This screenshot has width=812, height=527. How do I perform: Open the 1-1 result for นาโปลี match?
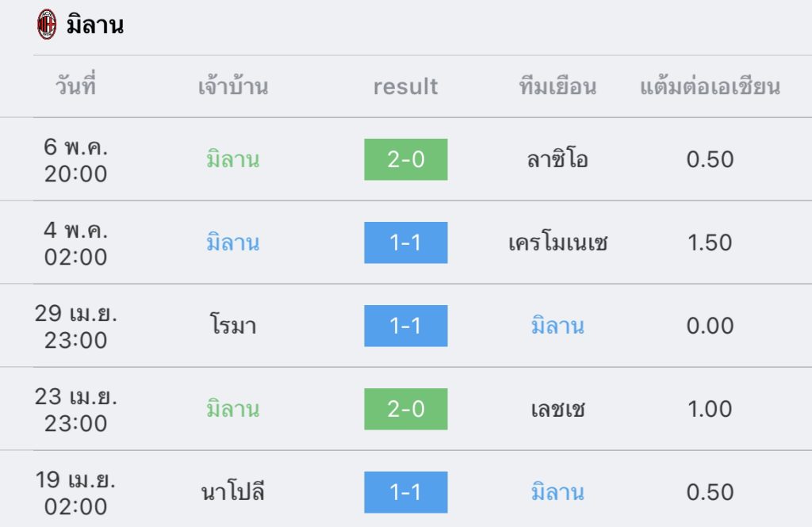(x=405, y=492)
